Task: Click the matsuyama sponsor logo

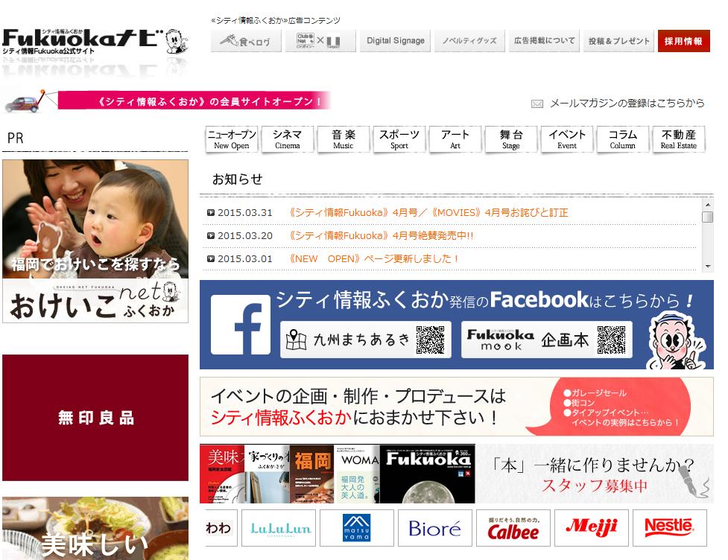Action: [357, 528]
